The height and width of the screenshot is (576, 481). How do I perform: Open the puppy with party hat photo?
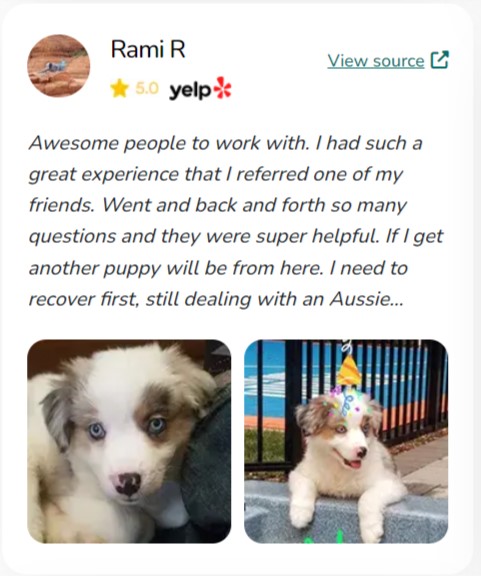click(346, 441)
